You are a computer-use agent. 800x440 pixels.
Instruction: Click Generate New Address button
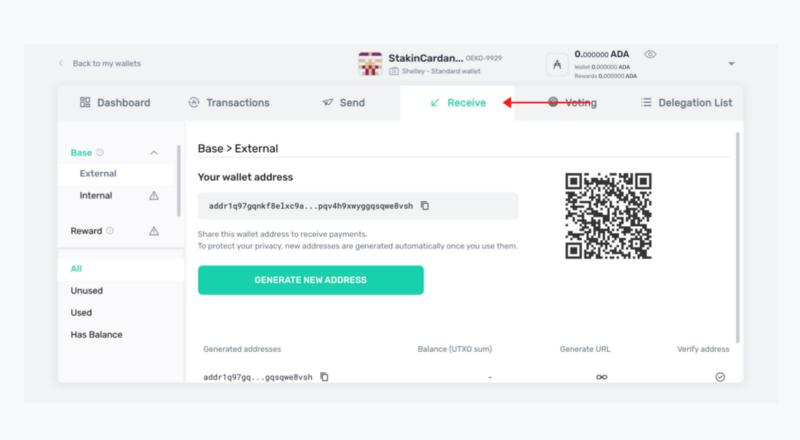tap(311, 280)
